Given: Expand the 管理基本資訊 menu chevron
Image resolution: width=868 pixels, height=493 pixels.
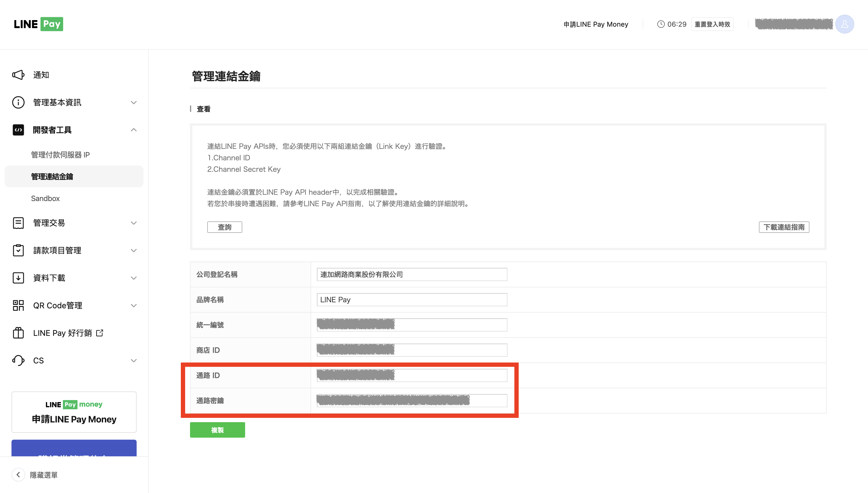Looking at the screenshot, I should pyautogui.click(x=134, y=102).
